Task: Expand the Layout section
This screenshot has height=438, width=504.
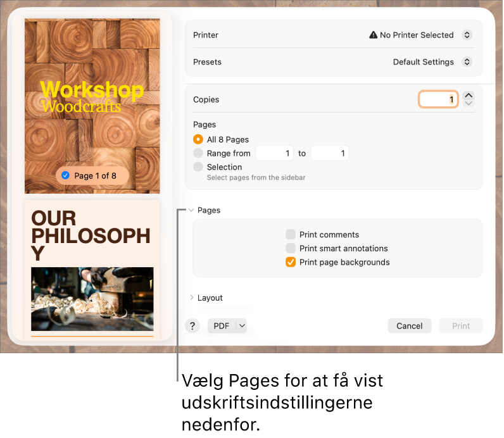Action: (192, 297)
